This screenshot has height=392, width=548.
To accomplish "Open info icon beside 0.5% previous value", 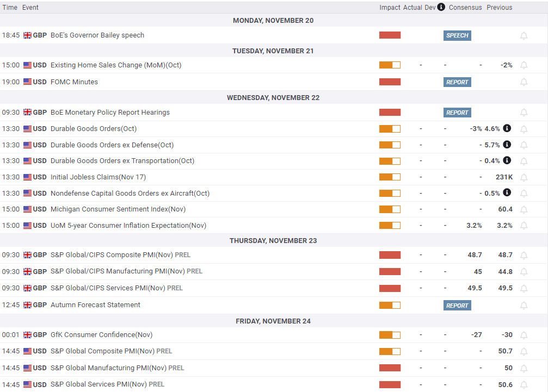I will [x=507, y=192].
